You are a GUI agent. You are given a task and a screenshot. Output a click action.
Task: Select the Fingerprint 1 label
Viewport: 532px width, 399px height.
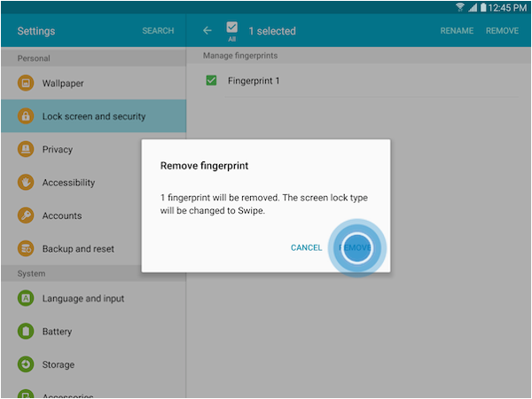click(x=254, y=81)
